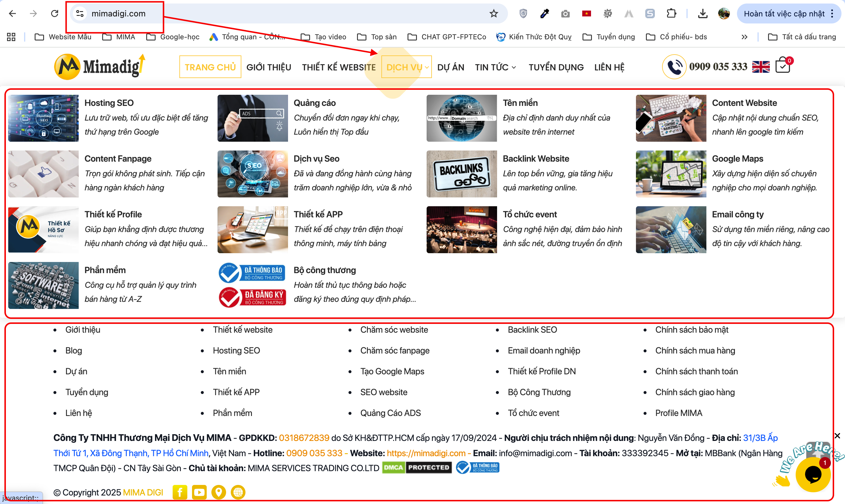Select the TRANG CHỦ menu item
Image resolution: width=845 pixels, height=504 pixels.
click(210, 67)
